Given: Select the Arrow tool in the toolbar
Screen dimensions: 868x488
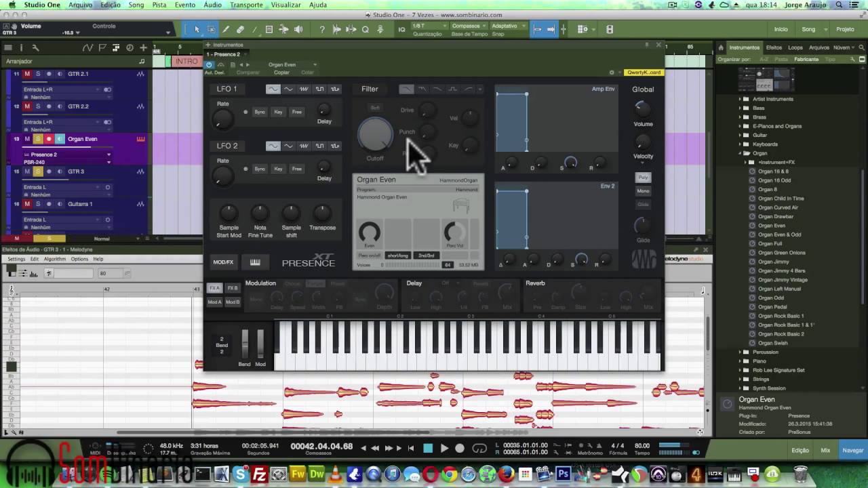Looking at the screenshot, I should [x=197, y=29].
